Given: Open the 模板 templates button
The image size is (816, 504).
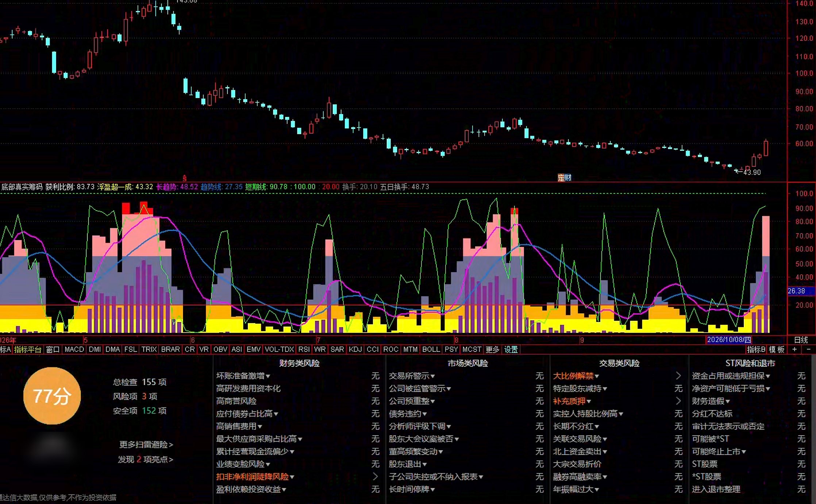Looking at the screenshot, I should point(777,349).
